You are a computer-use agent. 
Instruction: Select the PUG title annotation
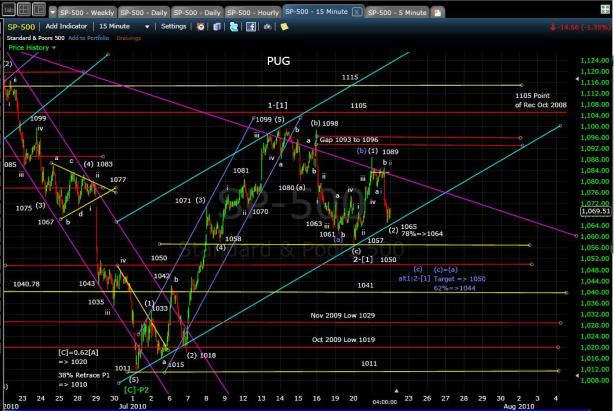[278, 61]
